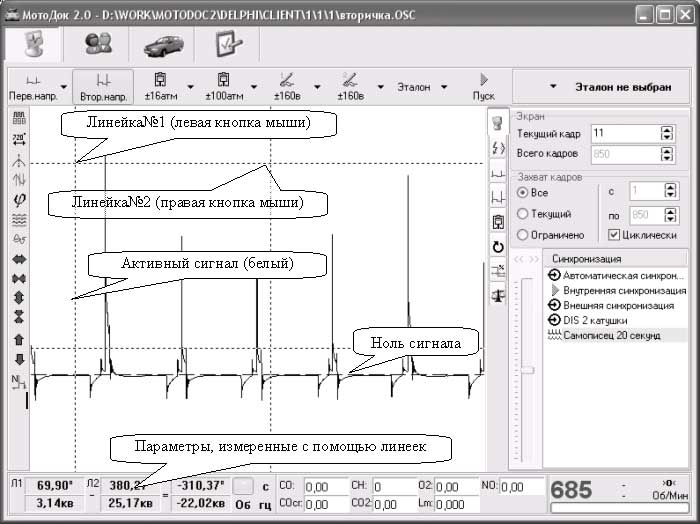Click the CO value field
The height and width of the screenshot is (524, 700).
click(326, 487)
